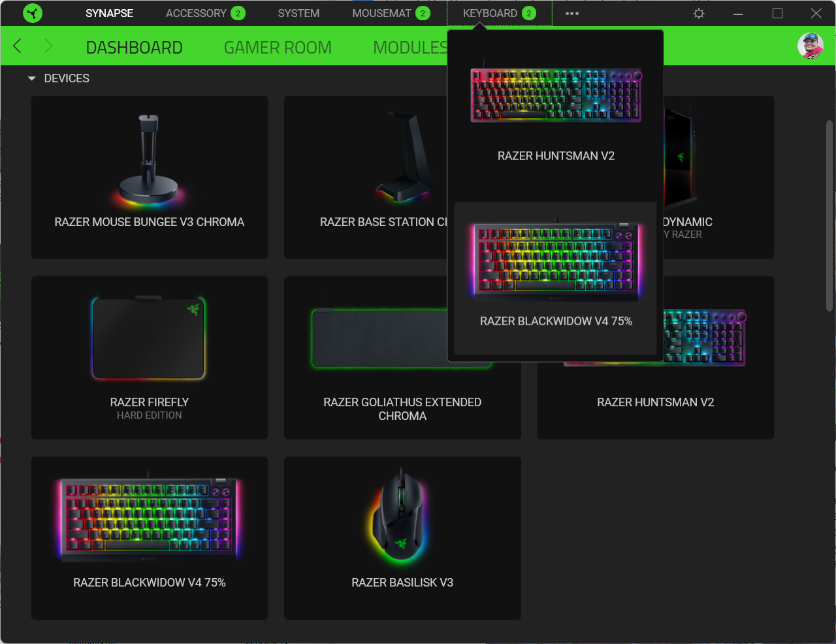This screenshot has width=836, height=644.
Task: Switch to the System tab
Action: pyautogui.click(x=298, y=13)
